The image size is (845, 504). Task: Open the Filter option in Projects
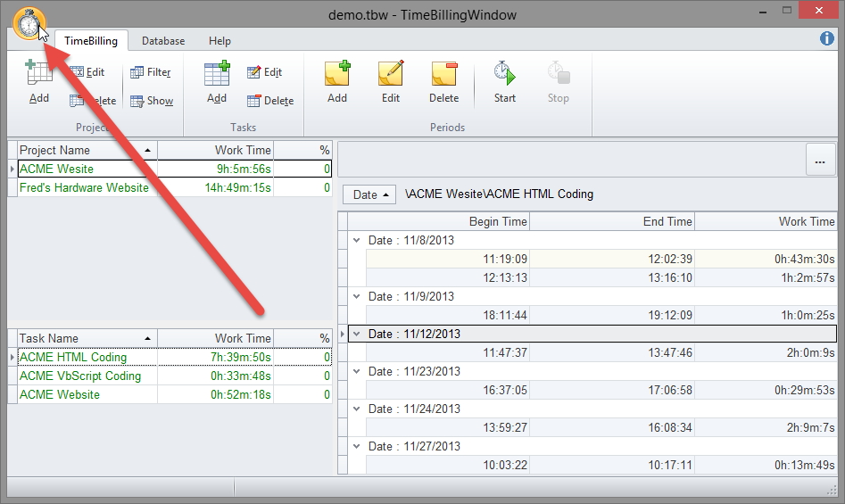(x=151, y=72)
